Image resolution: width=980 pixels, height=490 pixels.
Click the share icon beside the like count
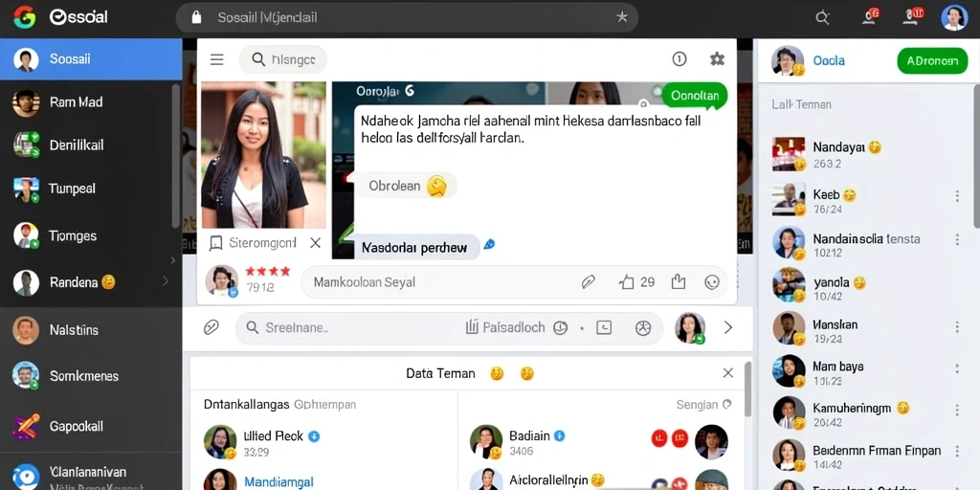tap(679, 282)
